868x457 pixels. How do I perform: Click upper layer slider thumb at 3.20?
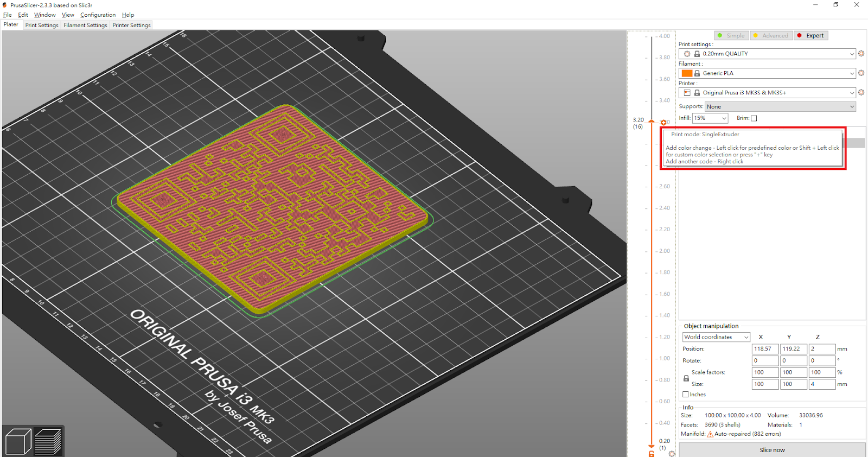tap(652, 122)
